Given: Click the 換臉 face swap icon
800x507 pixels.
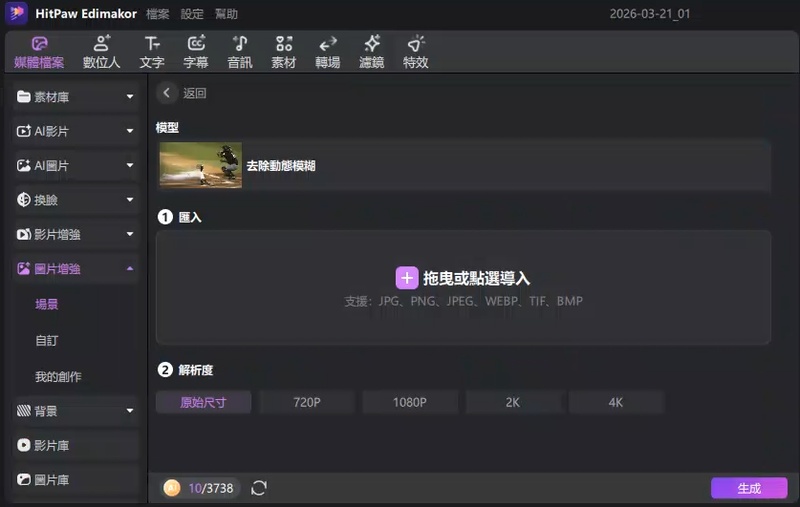Looking at the screenshot, I should click(23, 199).
